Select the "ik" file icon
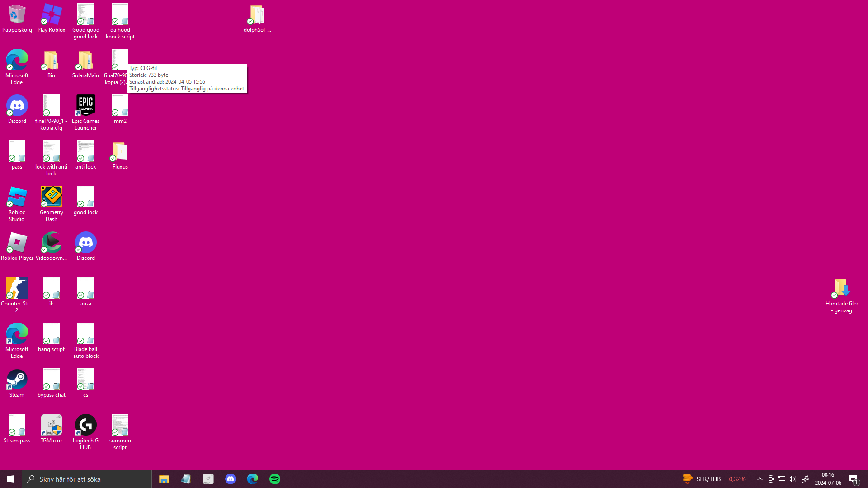 point(51,292)
